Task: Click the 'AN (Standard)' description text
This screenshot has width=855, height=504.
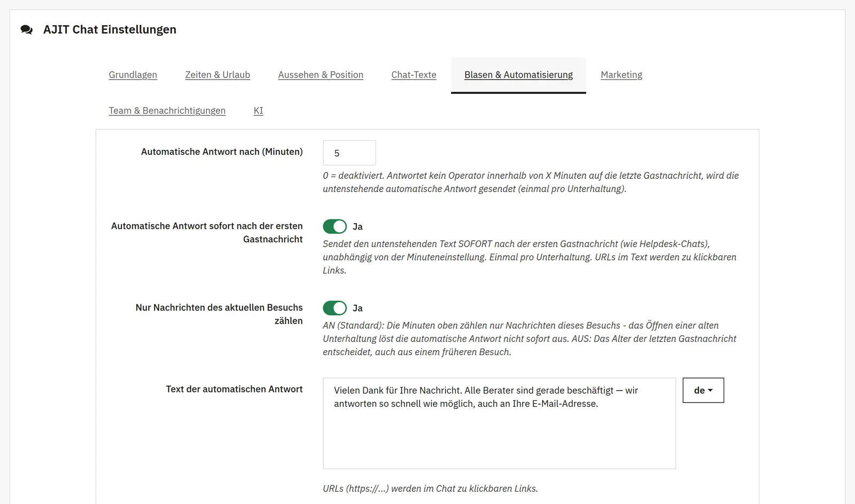Action: (529, 338)
